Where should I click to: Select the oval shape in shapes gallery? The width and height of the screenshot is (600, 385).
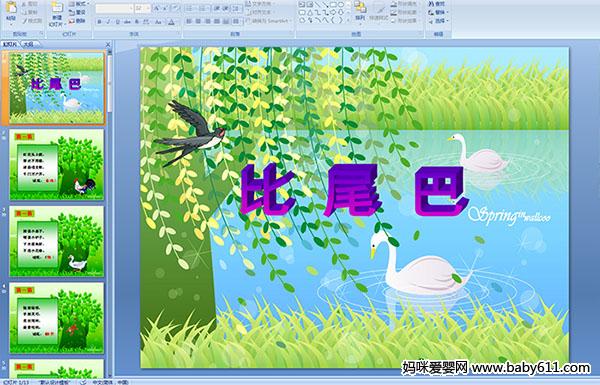click(x=340, y=4)
